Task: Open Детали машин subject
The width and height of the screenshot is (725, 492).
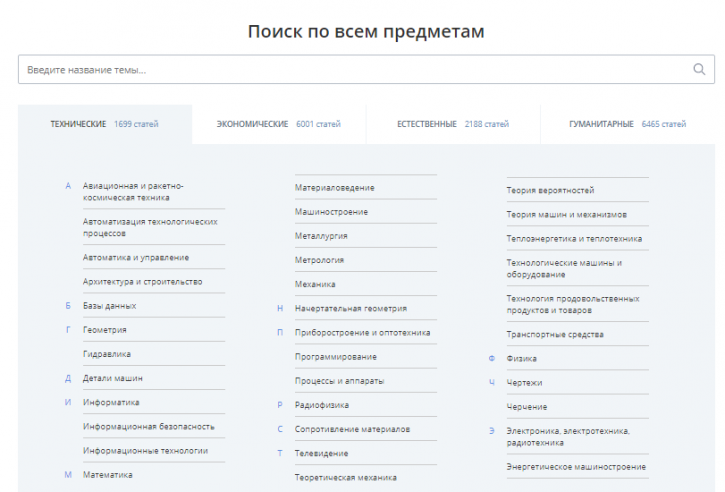Action: pyautogui.click(x=113, y=378)
